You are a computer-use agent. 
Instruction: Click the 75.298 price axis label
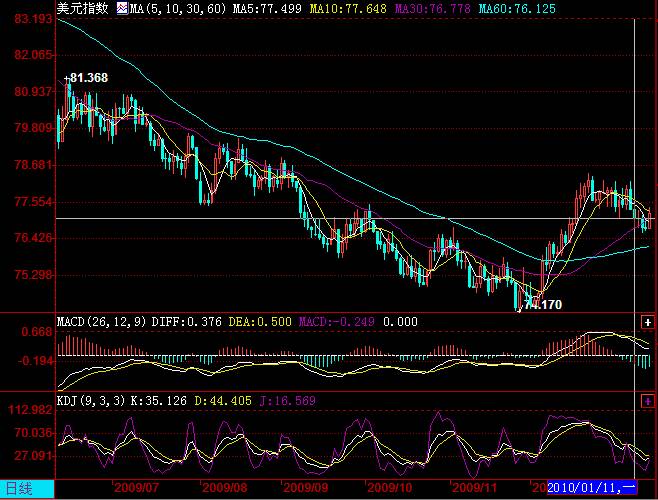[34, 275]
